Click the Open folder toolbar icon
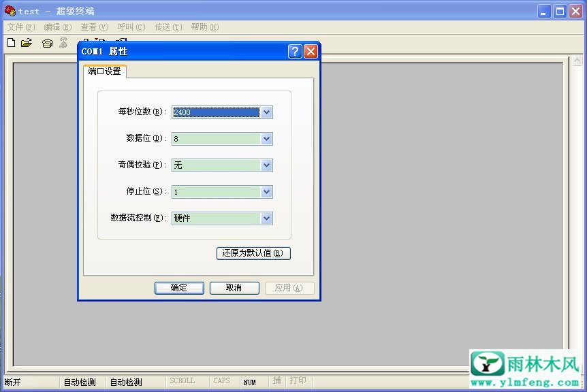 point(27,43)
